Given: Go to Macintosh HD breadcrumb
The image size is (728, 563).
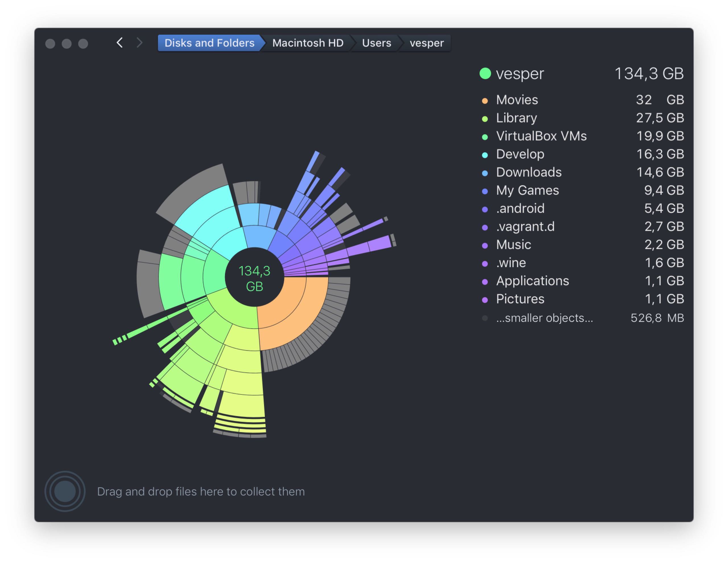Looking at the screenshot, I should point(308,43).
